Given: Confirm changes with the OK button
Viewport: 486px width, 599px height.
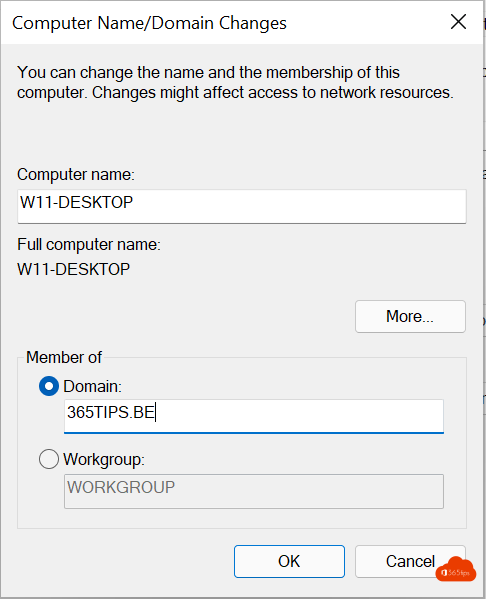Looking at the screenshot, I should tap(289, 561).
